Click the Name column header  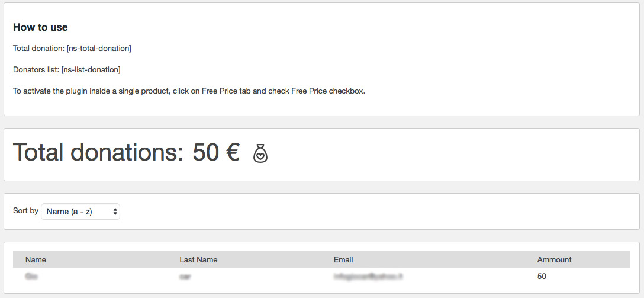click(x=36, y=259)
